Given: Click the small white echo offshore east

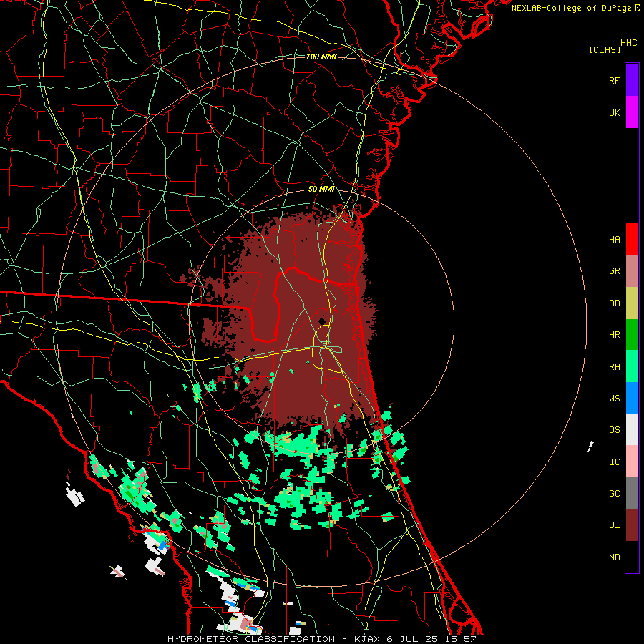Looking at the screenshot, I should tap(590, 446).
